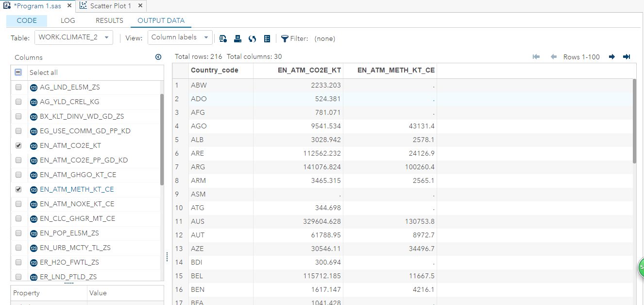Click the ABW country code cell

tap(221, 85)
